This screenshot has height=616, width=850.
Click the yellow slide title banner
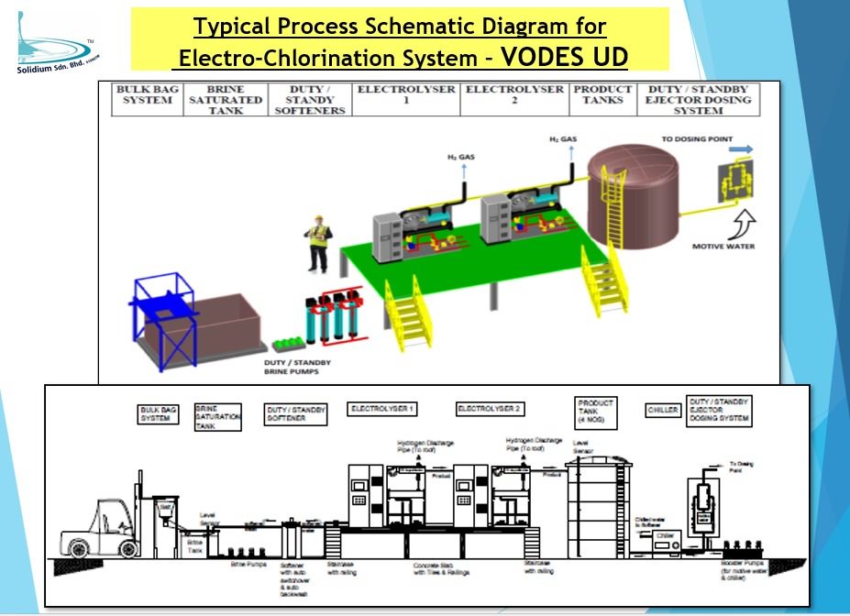click(x=401, y=39)
